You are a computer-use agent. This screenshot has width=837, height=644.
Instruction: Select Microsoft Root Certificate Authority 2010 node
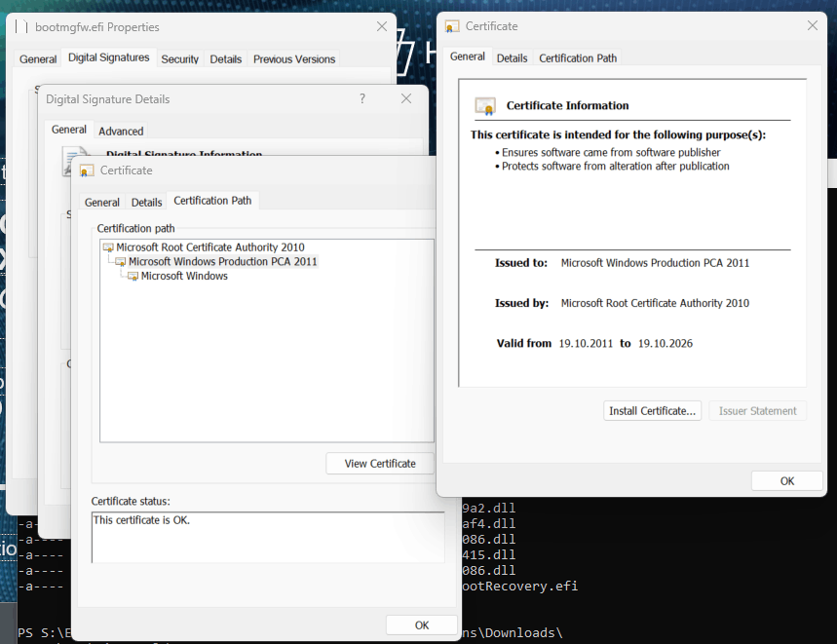click(210, 247)
